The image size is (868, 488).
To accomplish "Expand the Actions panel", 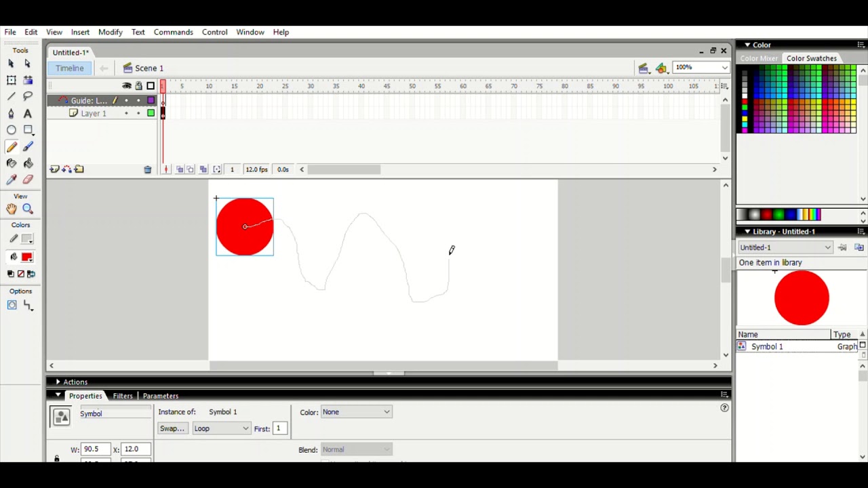I will click(58, 382).
